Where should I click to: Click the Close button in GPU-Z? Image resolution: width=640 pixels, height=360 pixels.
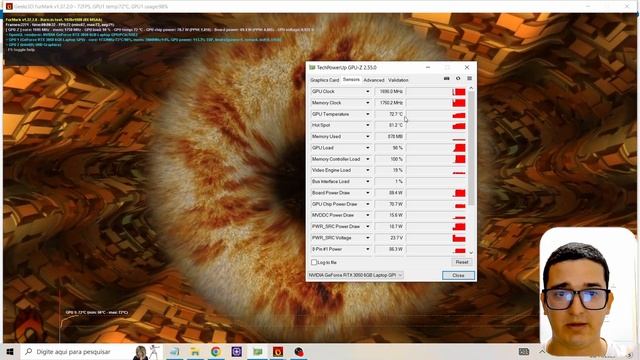click(x=458, y=276)
